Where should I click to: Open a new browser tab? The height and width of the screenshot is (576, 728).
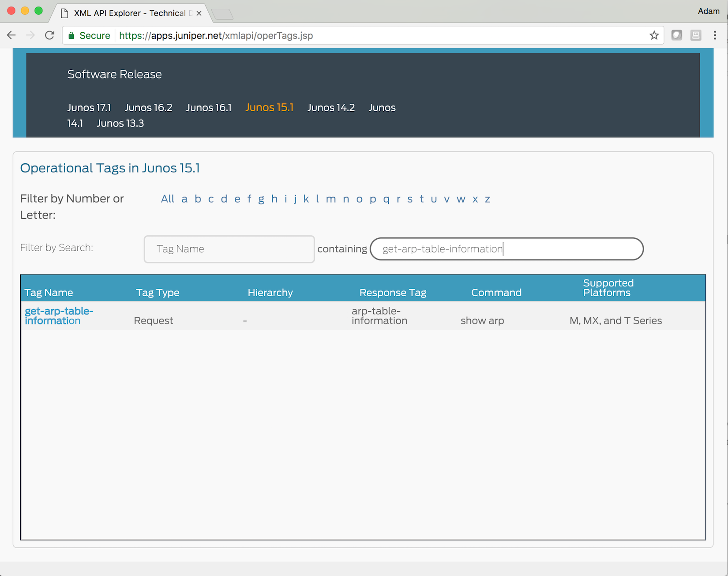tap(222, 15)
